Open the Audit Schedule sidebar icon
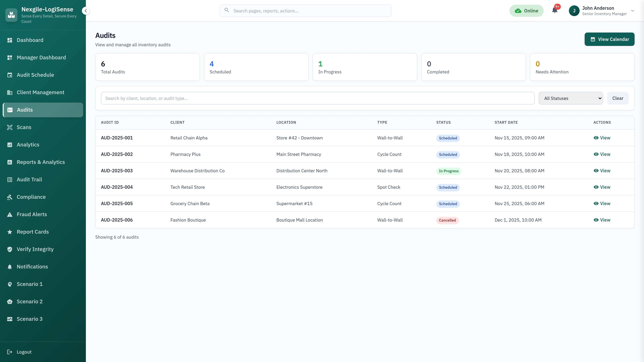Viewport: 644px width, 362px height. click(x=10, y=75)
